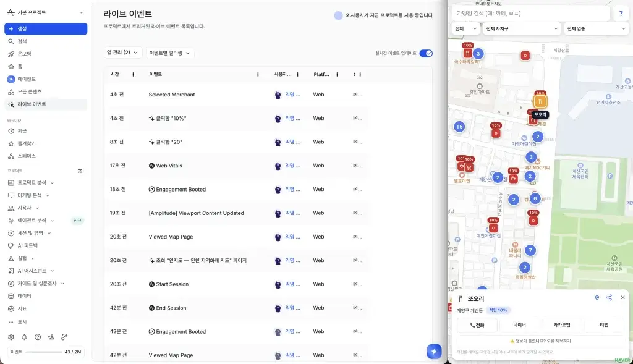Go to 홈 in the sidebar

46,66
